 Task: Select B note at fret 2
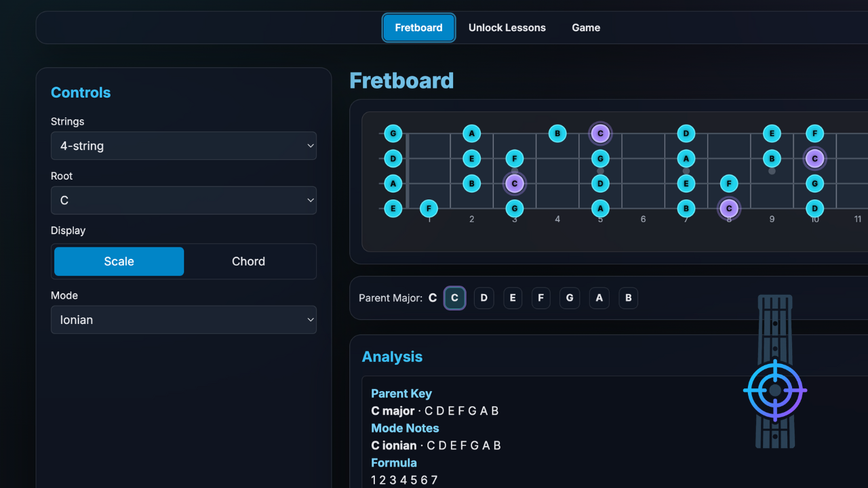[472, 183]
